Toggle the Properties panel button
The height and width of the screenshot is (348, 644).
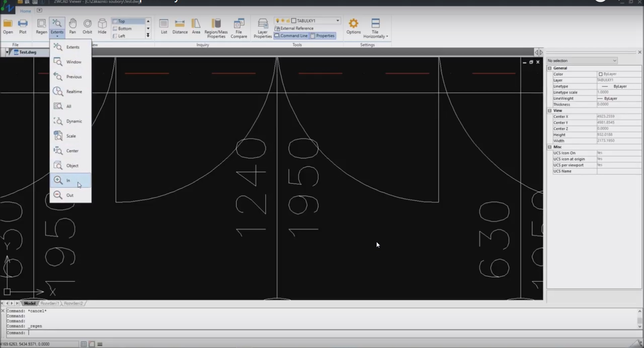[323, 36]
